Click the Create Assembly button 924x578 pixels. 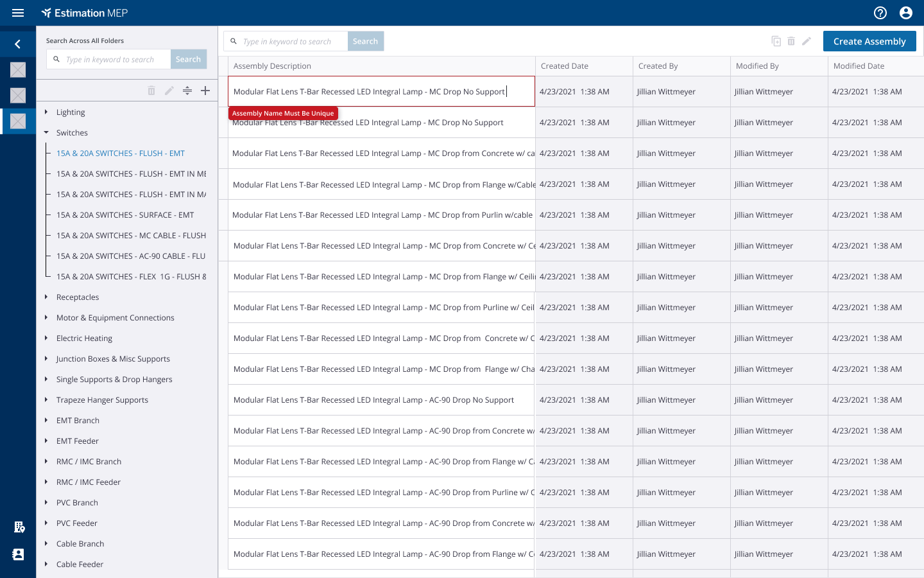(869, 41)
